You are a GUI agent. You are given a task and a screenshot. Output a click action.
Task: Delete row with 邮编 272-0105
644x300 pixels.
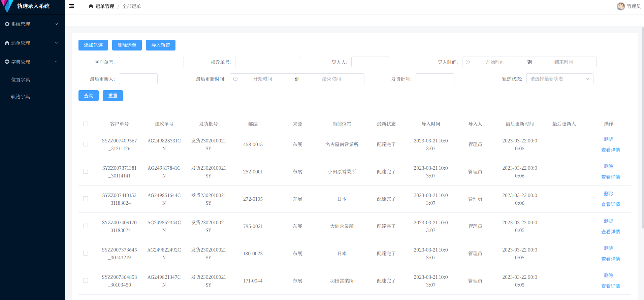pyautogui.click(x=609, y=194)
